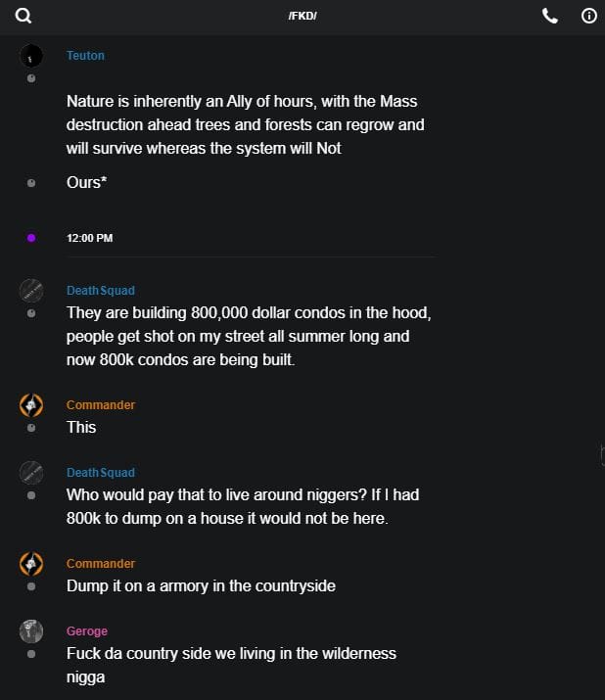Open the Teuton username link
The width and height of the screenshot is (605, 700).
(85, 56)
